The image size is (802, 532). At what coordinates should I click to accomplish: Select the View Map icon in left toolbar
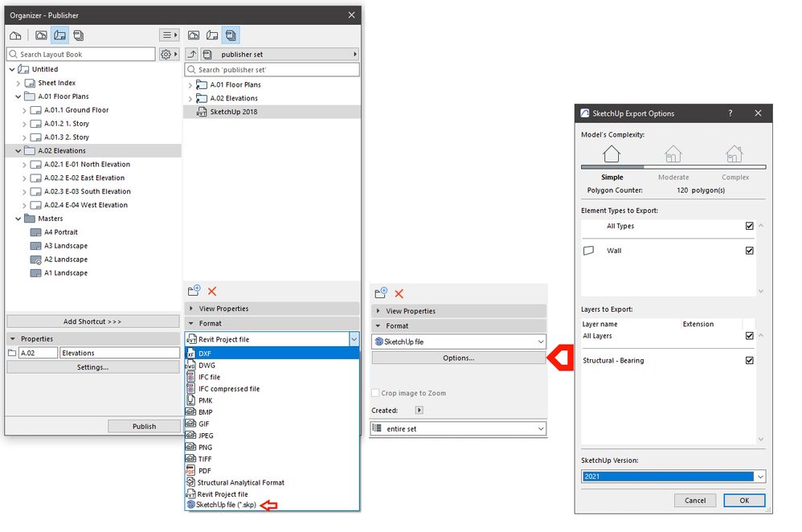(x=41, y=35)
